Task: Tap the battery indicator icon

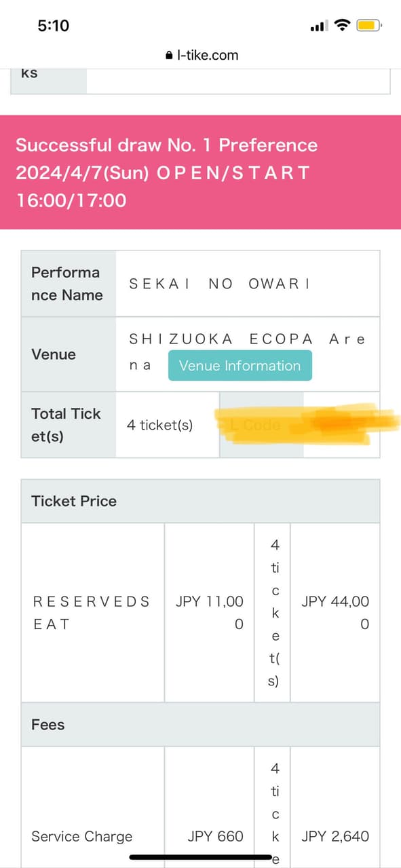Action: pyautogui.click(x=369, y=24)
